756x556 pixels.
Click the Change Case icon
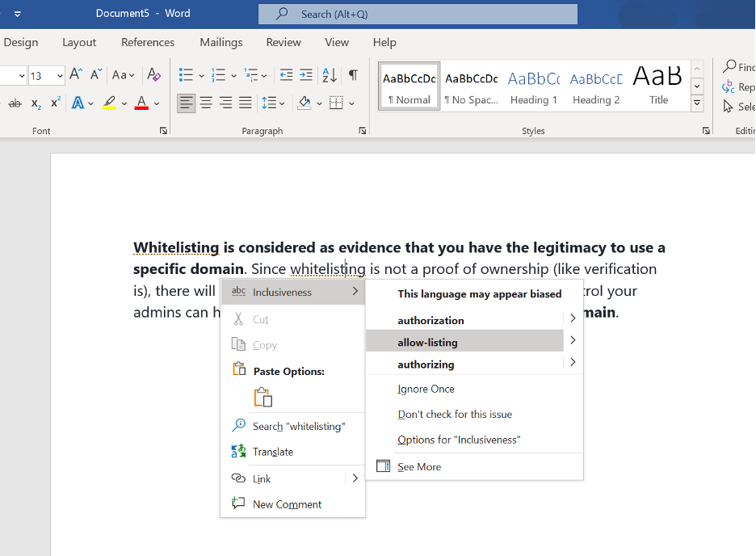[121, 74]
